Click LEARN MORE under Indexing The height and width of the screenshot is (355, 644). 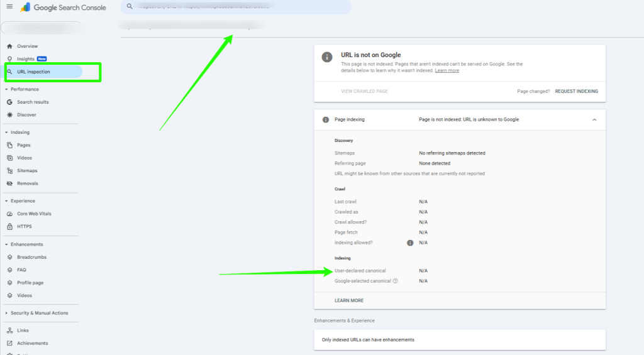coord(349,301)
